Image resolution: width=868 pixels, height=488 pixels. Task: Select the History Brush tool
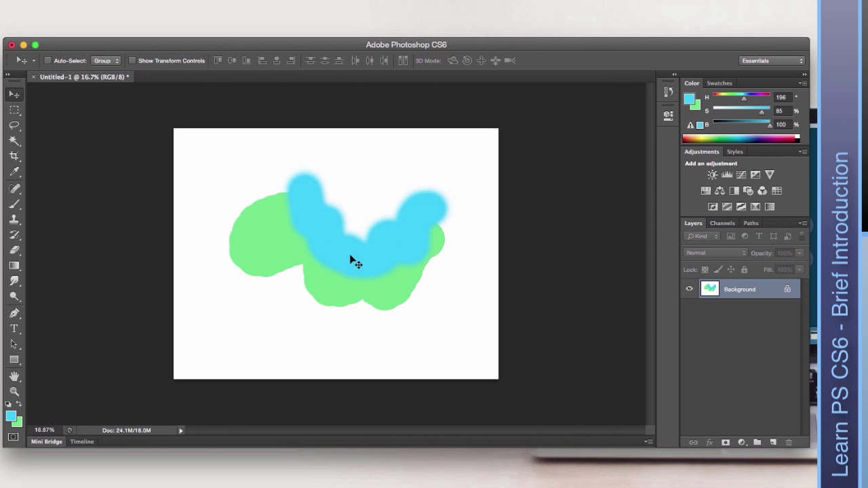(x=14, y=235)
